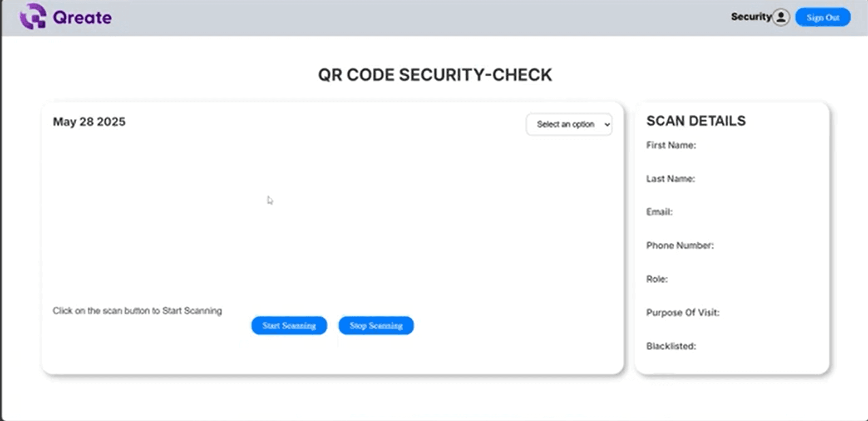Collapse the Select an option combo box
Viewport: 868px width, 421px height.
click(x=569, y=124)
